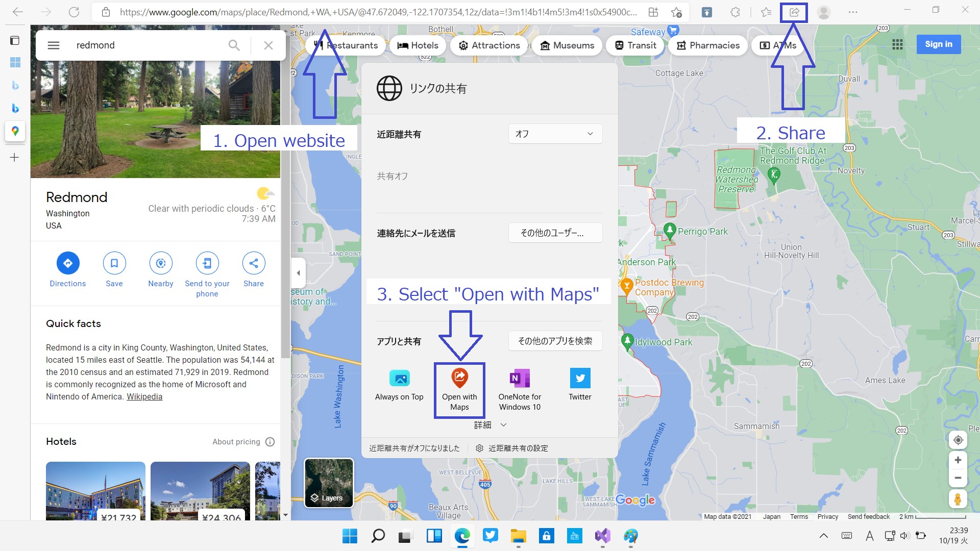Click the Save bookmark icon
The width and height of the screenshot is (980, 551).
tap(114, 263)
